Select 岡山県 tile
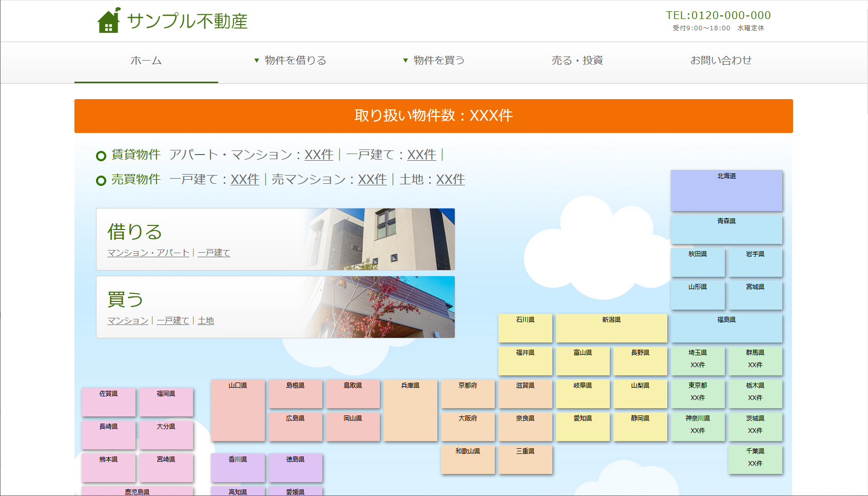The width and height of the screenshot is (868, 496). click(353, 427)
